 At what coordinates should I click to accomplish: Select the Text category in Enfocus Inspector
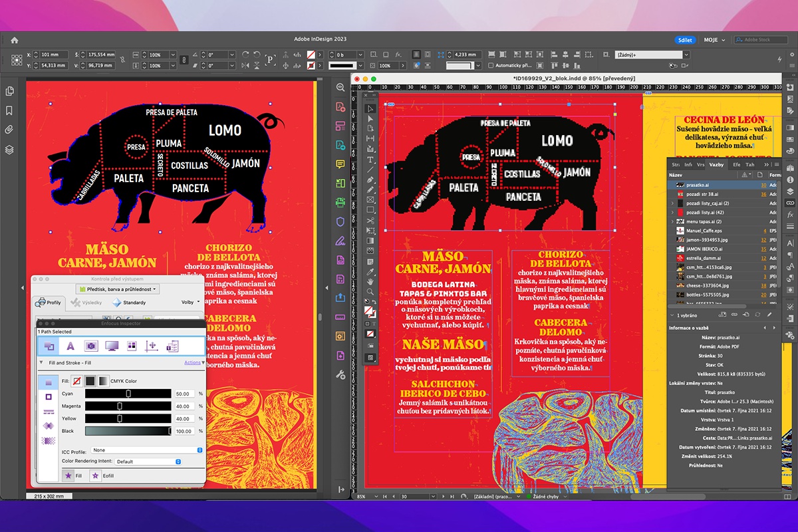(x=70, y=346)
